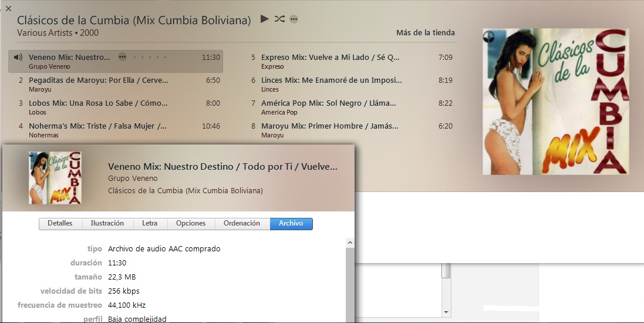This screenshot has height=323, width=644.
Task: Set star rating dots on Veneno Mix
Action: (150, 57)
